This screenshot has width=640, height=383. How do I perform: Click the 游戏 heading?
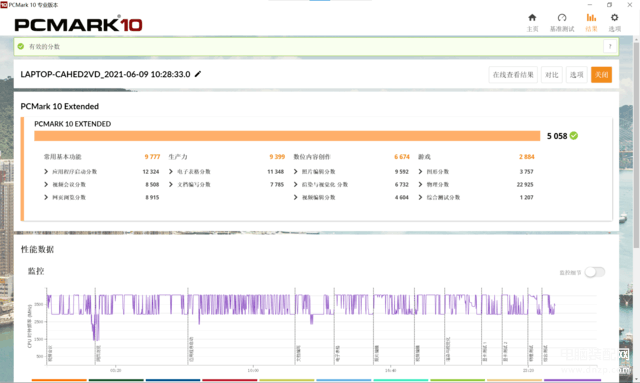pos(424,157)
